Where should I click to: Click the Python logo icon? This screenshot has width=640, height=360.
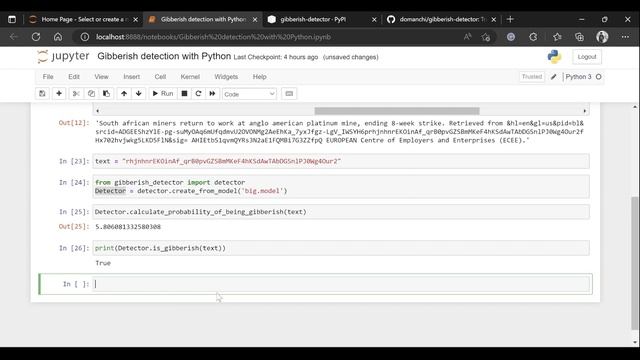(554, 57)
